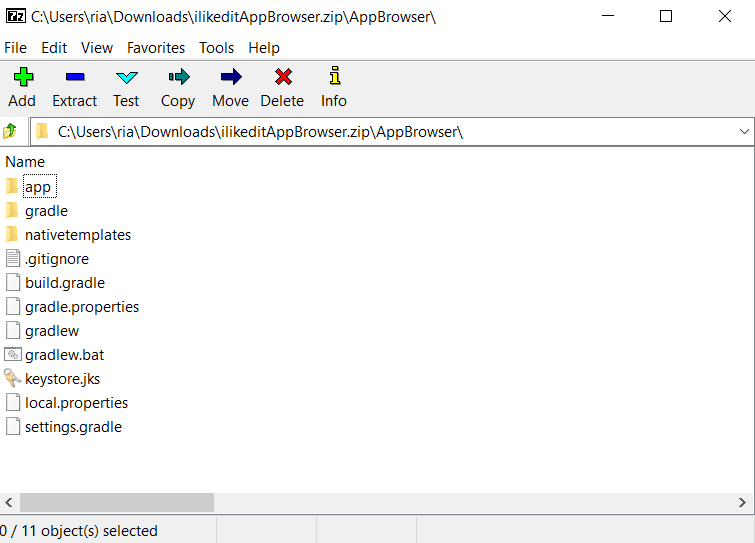Select the keystore.jks file
The height and width of the screenshot is (543, 755).
point(62,379)
